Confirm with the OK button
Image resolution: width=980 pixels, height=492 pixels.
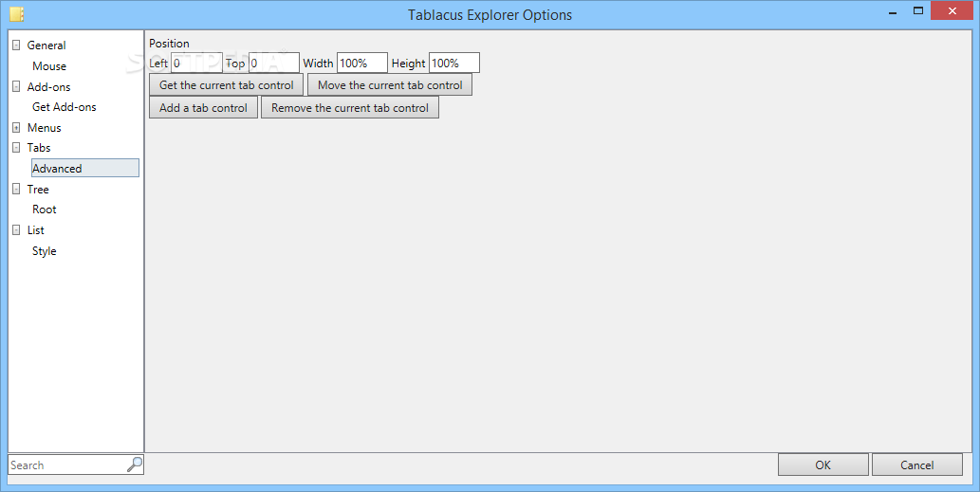(x=823, y=465)
